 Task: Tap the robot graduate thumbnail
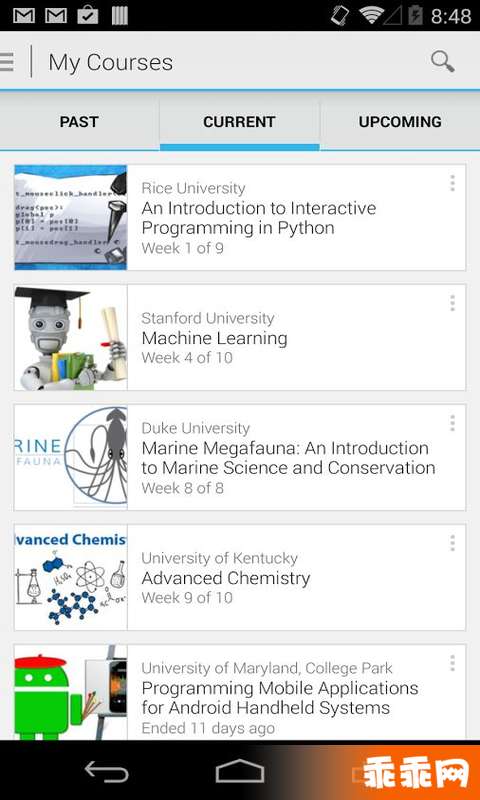pos(70,337)
